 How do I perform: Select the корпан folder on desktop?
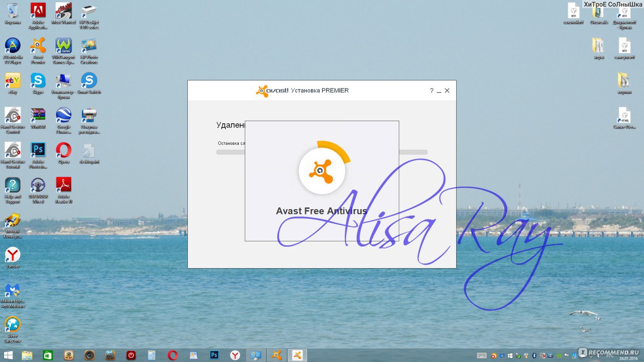(624, 83)
